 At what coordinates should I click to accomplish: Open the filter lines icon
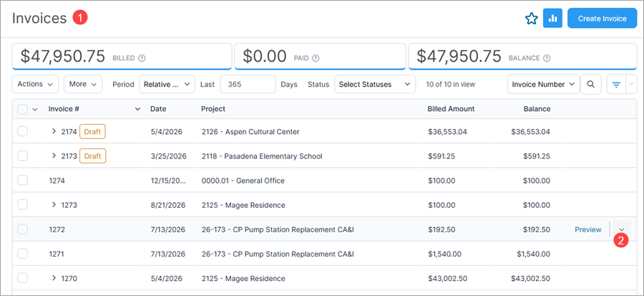click(616, 85)
